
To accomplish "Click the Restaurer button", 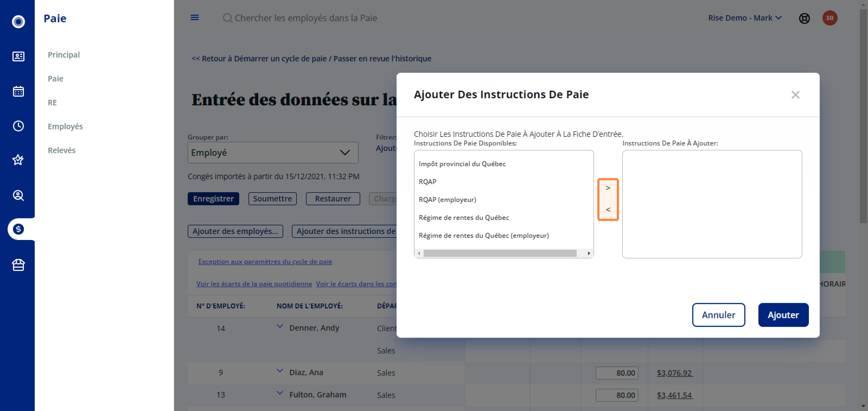I will (x=333, y=199).
